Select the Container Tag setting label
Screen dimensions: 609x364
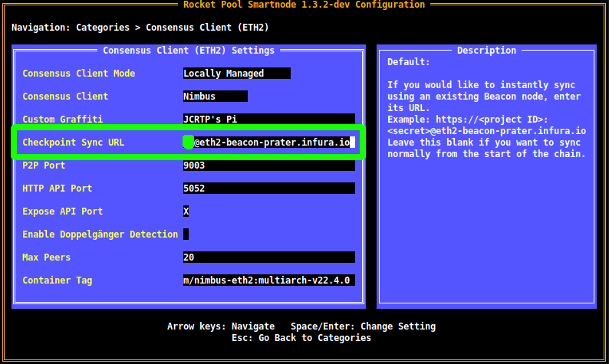tap(57, 280)
